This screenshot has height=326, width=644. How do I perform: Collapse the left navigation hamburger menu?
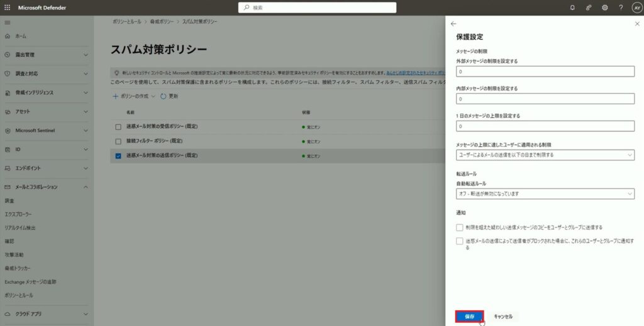click(8, 23)
